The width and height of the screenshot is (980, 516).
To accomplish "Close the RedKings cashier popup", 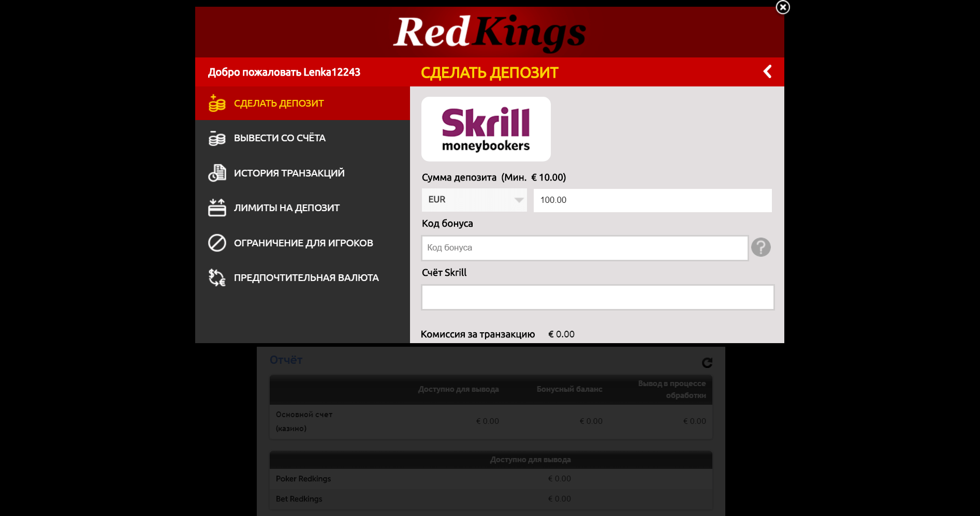I will tap(783, 7).
